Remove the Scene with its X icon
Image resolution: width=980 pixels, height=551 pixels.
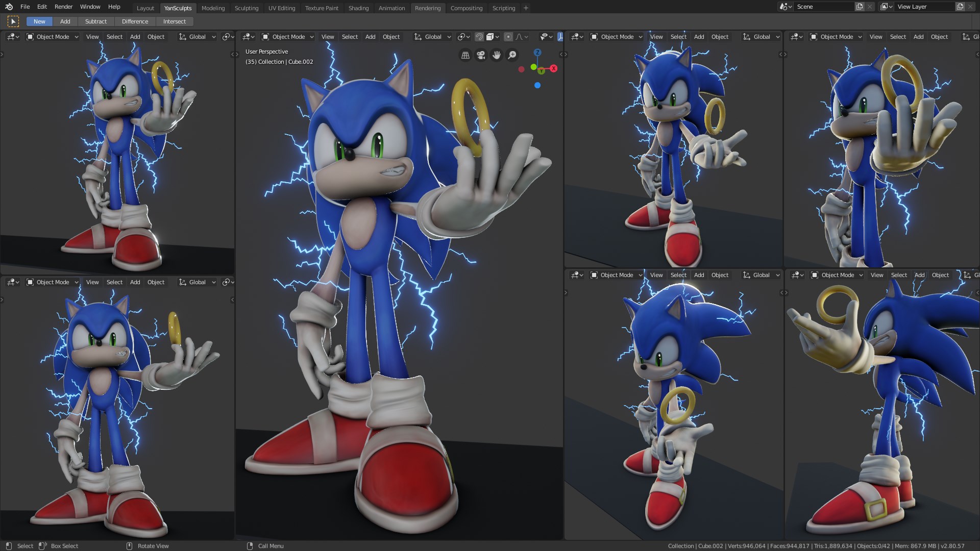[x=870, y=7]
